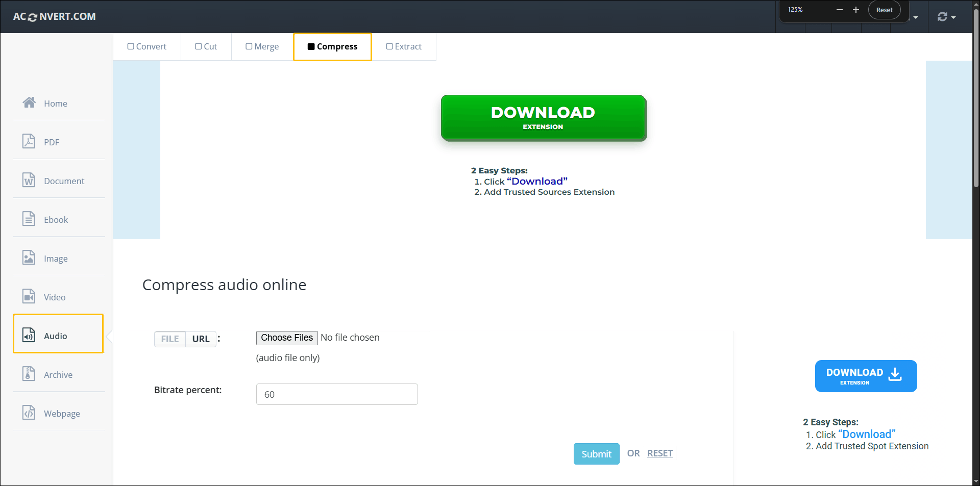Click the light blue "Download" link under blue button
The width and height of the screenshot is (980, 486).
pyautogui.click(x=867, y=434)
